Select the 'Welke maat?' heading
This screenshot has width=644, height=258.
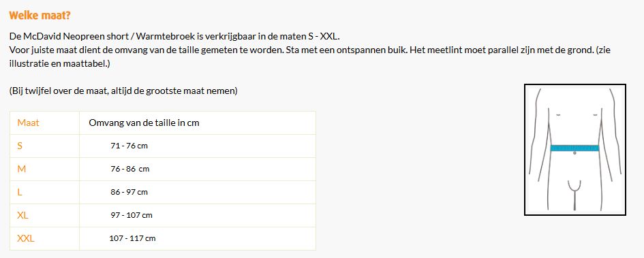pos(40,16)
